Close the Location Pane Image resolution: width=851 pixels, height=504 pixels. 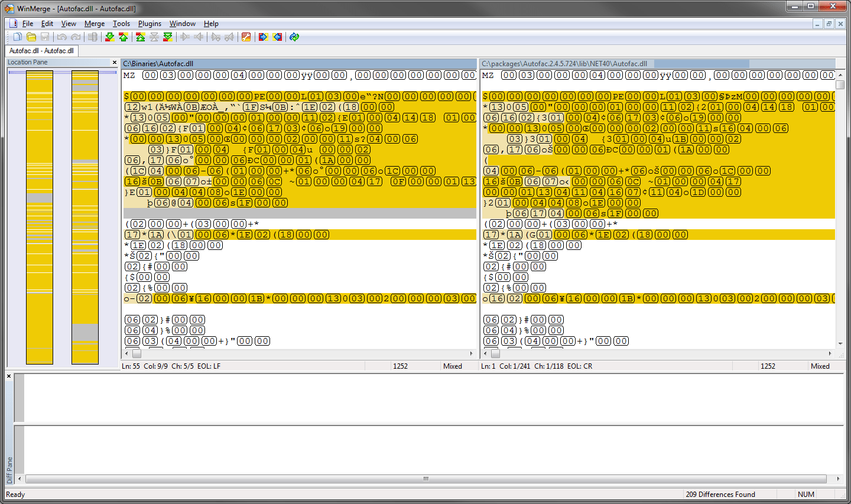(x=114, y=62)
